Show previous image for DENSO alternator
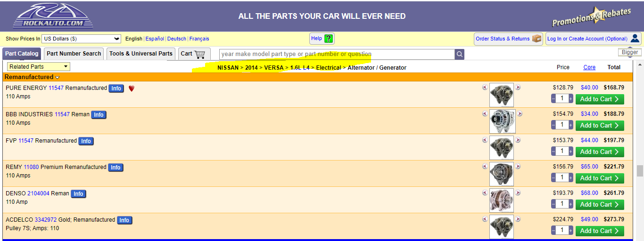The height and width of the screenshot is (241, 644). pos(485,193)
